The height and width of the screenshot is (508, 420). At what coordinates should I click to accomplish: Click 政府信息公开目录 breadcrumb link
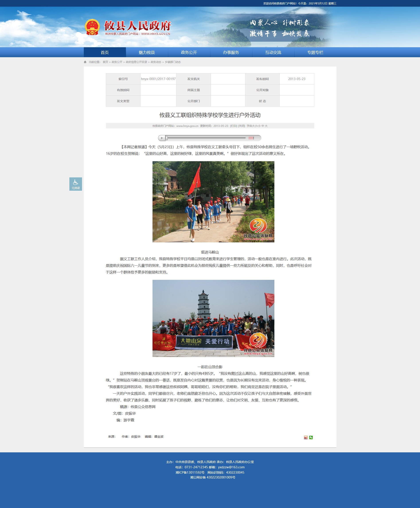(136, 62)
